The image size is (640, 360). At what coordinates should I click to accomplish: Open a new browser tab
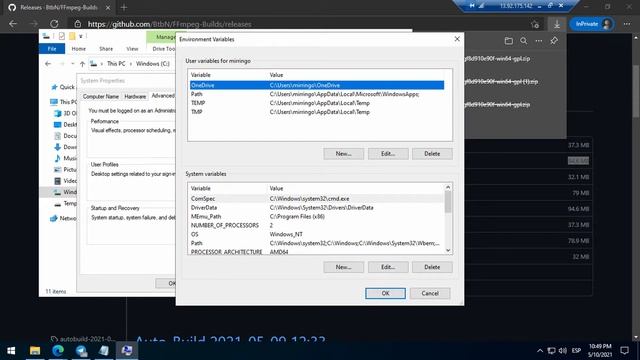pos(124,7)
